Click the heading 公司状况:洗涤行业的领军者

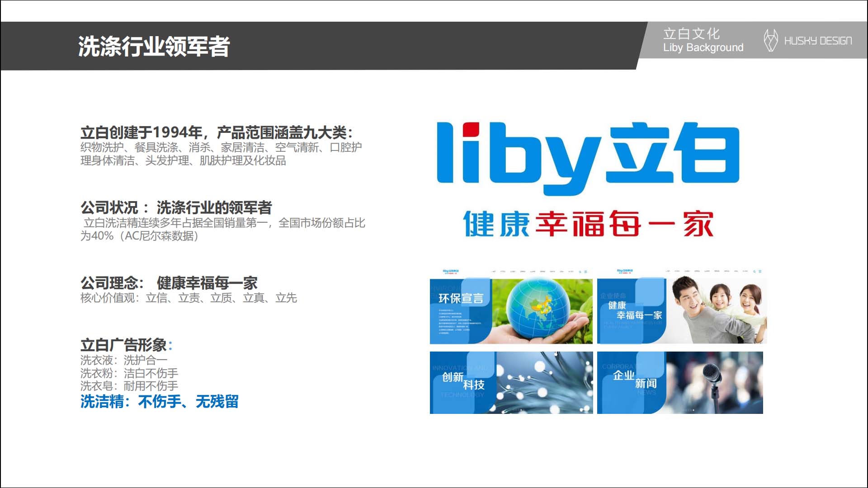176,208
